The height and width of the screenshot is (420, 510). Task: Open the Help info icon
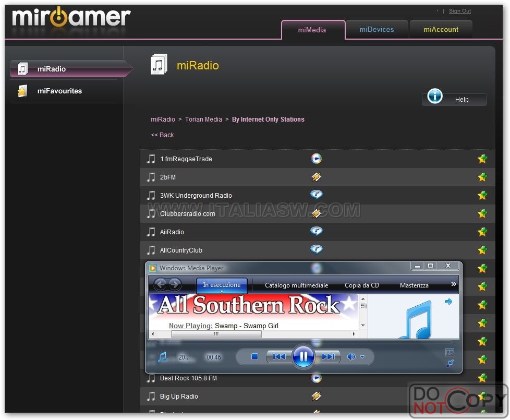pos(435,96)
